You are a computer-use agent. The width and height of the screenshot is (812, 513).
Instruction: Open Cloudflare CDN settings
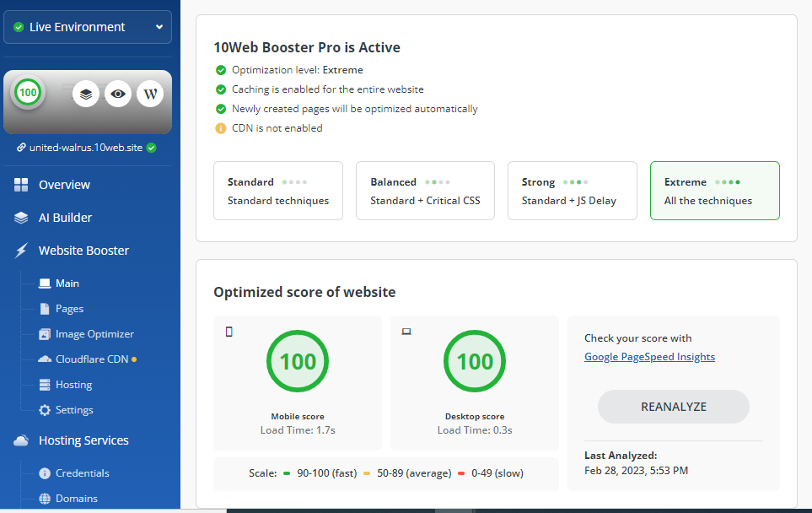coord(92,359)
